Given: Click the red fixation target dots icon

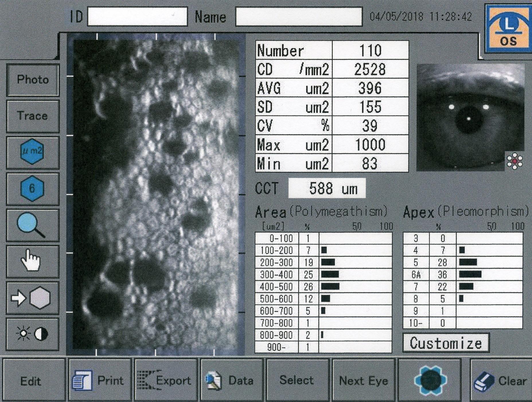Looking at the screenshot, I should (x=515, y=161).
